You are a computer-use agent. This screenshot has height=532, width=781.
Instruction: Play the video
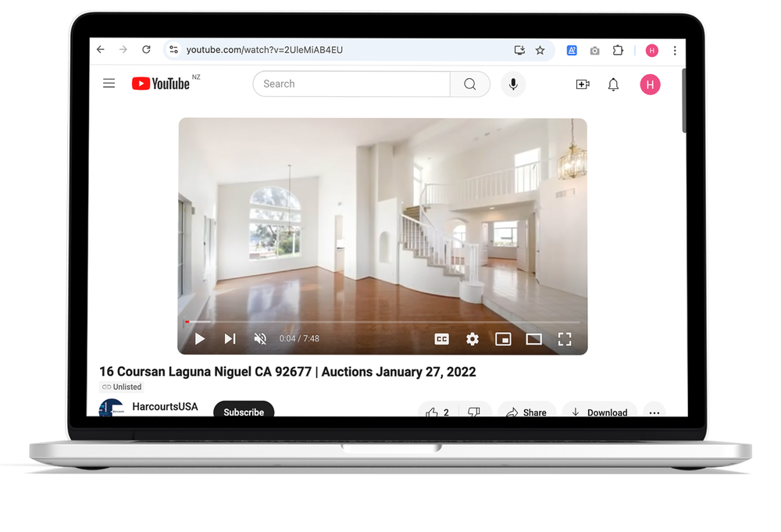[200, 339]
